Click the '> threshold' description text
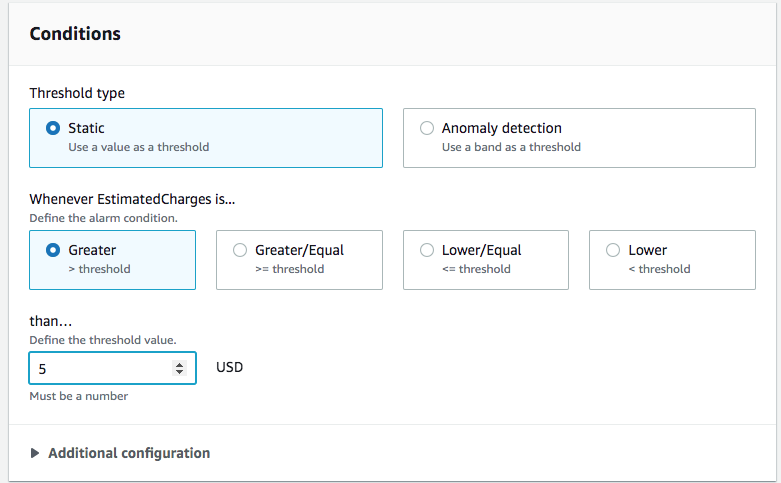Image resolution: width=781 pixels, height=483 pixels. (99, 269)
